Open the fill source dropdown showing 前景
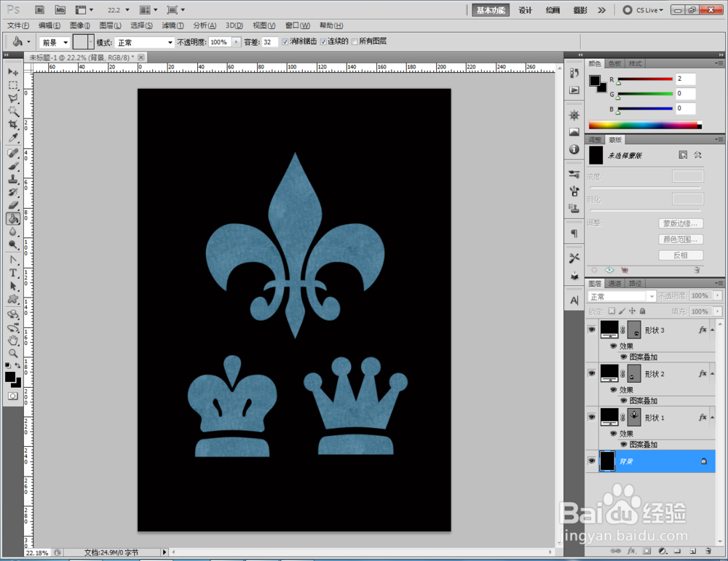Viewport: 728px width, 561px height. (55, 42)
